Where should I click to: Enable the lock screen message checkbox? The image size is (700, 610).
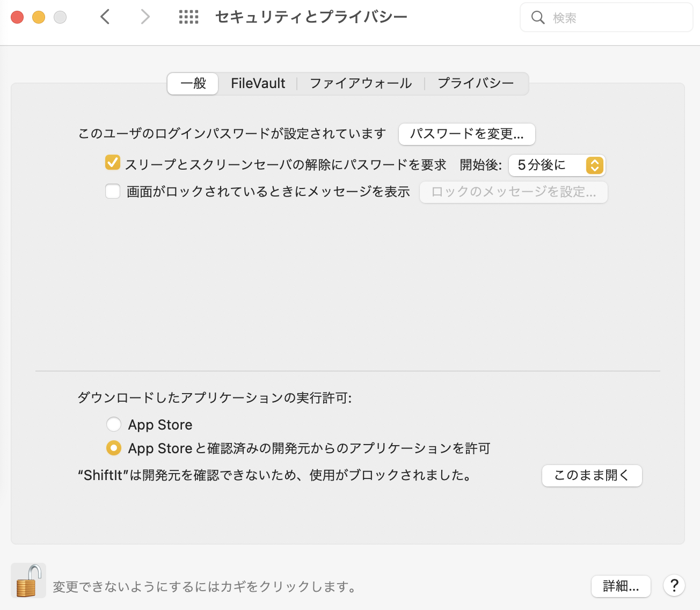coord(113,191)
